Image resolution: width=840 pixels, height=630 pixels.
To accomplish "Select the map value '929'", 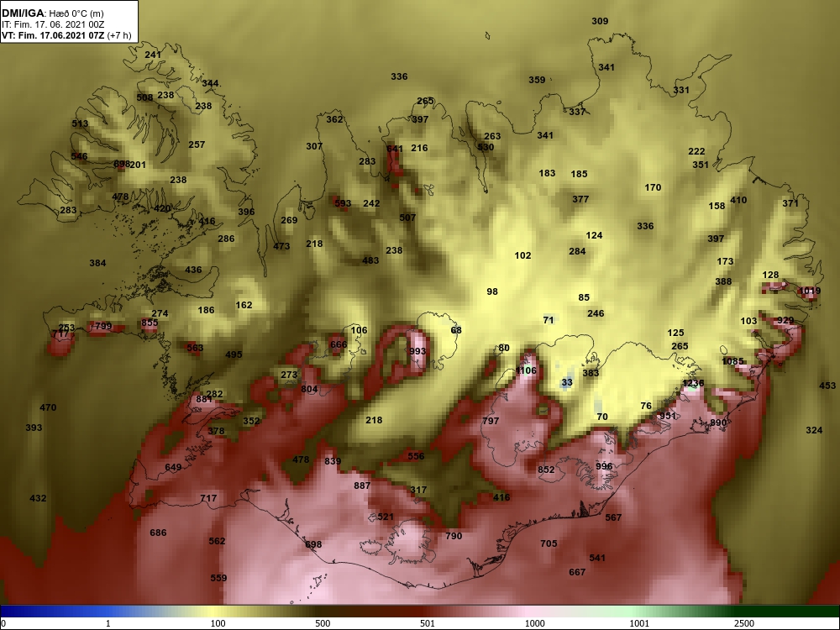I will click(x=785, y=320).
